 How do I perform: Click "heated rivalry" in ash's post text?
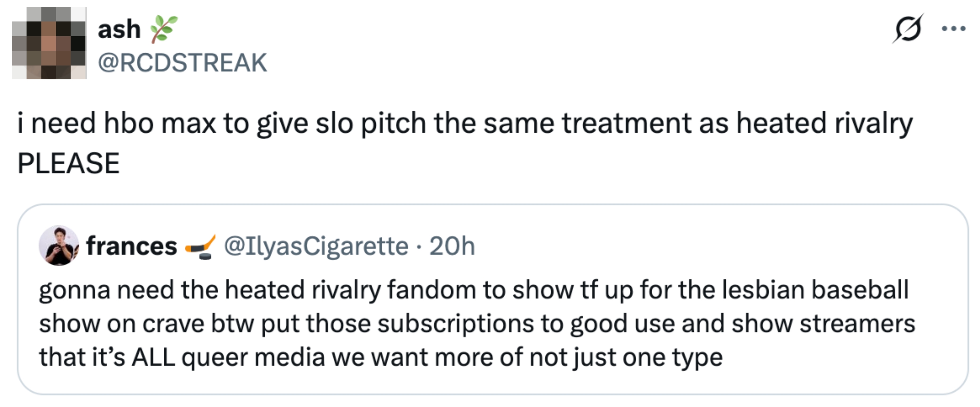point(824,123)
